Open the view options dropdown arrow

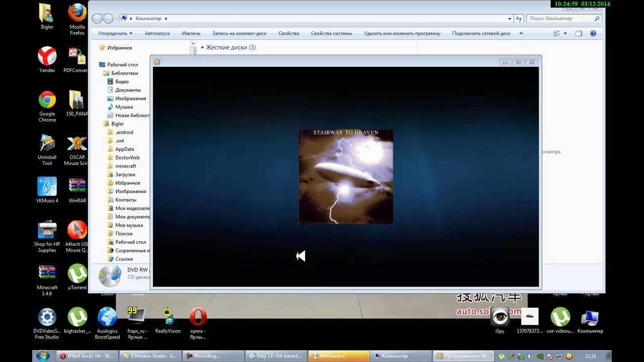click(x=565, y=34)
